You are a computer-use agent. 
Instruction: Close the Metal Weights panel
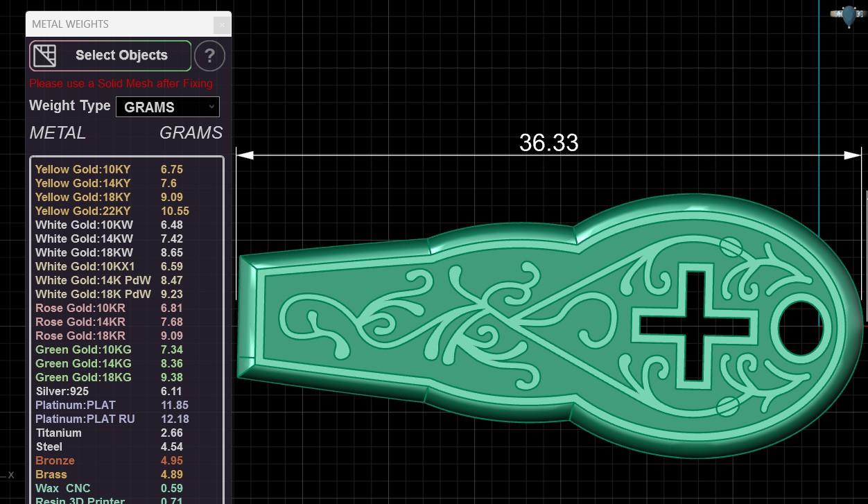pyautogui.click(x=222, y=24)
